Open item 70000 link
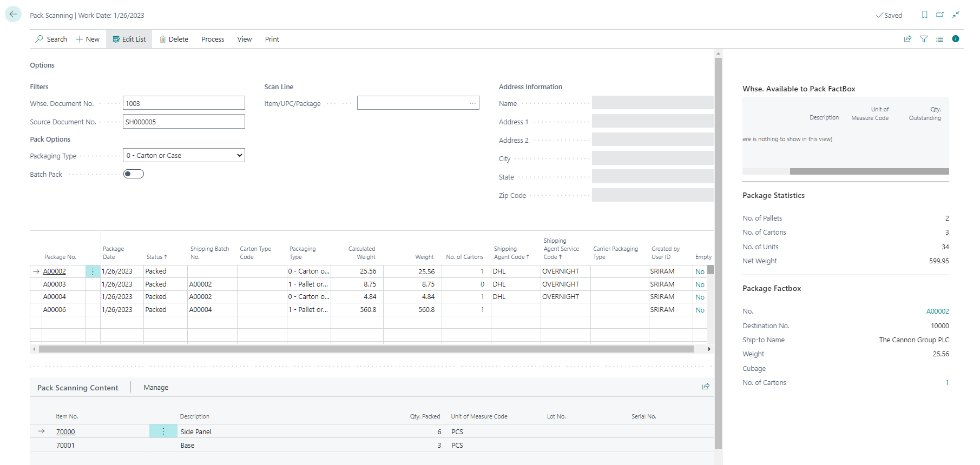Image resolution: width=980 pixels, height=465 pixels. (x=65, y=432)
